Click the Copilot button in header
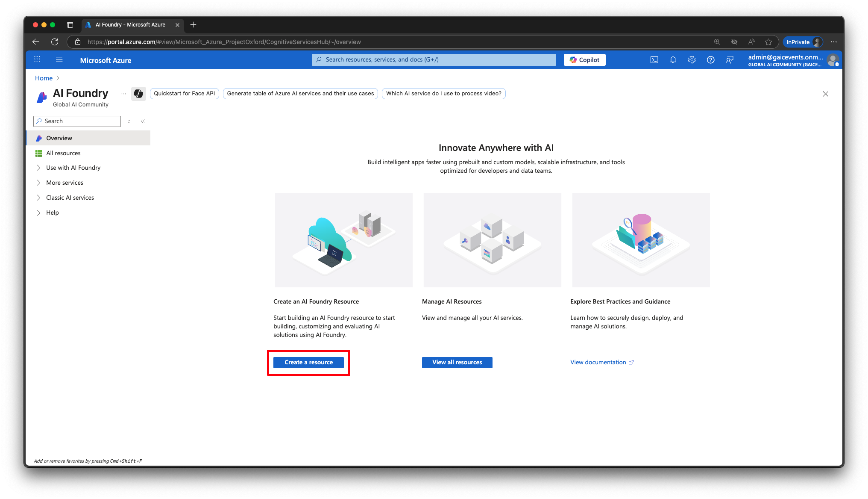Image resolution: width=868 pixels, height=499 pixels. point(584,60)
